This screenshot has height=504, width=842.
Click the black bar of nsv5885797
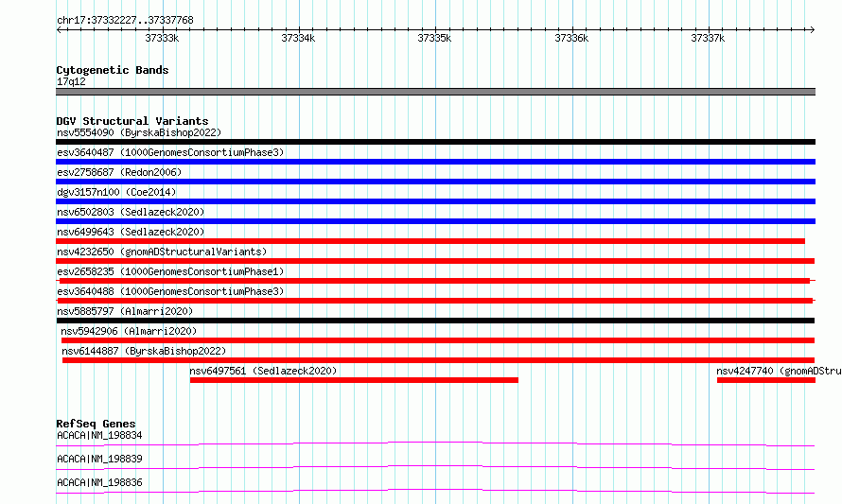point(435,321)
